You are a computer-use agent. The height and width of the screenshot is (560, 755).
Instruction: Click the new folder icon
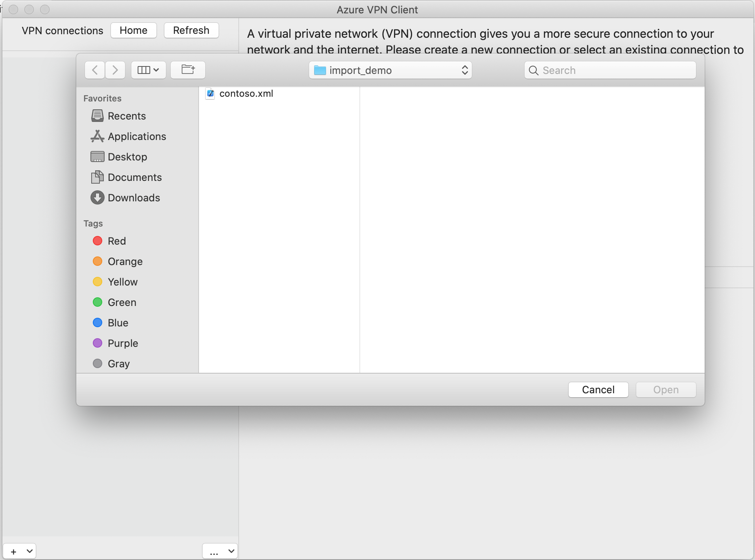click(x=188, y=70)
